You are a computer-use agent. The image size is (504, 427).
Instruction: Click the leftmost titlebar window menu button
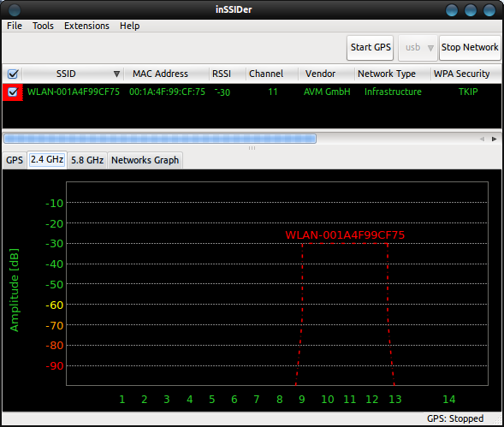point(15,10)
